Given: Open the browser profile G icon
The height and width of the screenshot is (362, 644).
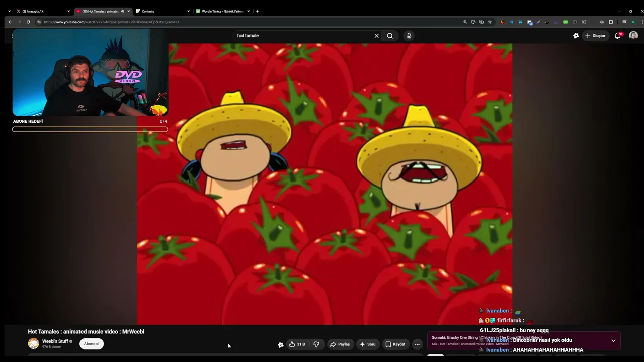Looking at the screenshot, I should (x=633, y=22).
